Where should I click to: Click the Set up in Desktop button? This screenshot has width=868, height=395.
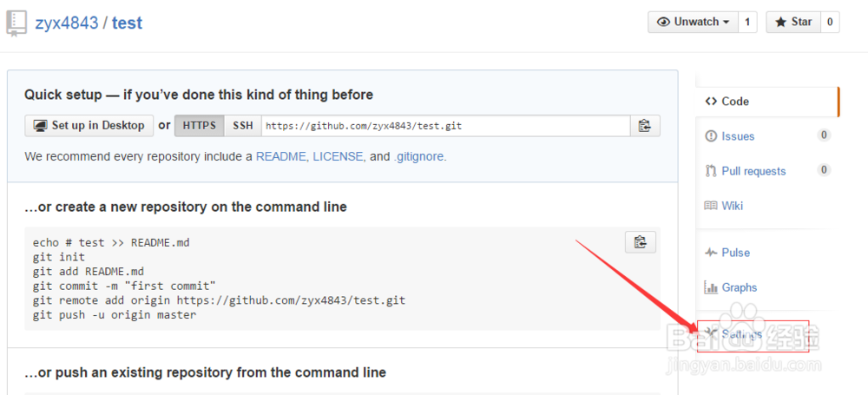[x=89, y=126]
